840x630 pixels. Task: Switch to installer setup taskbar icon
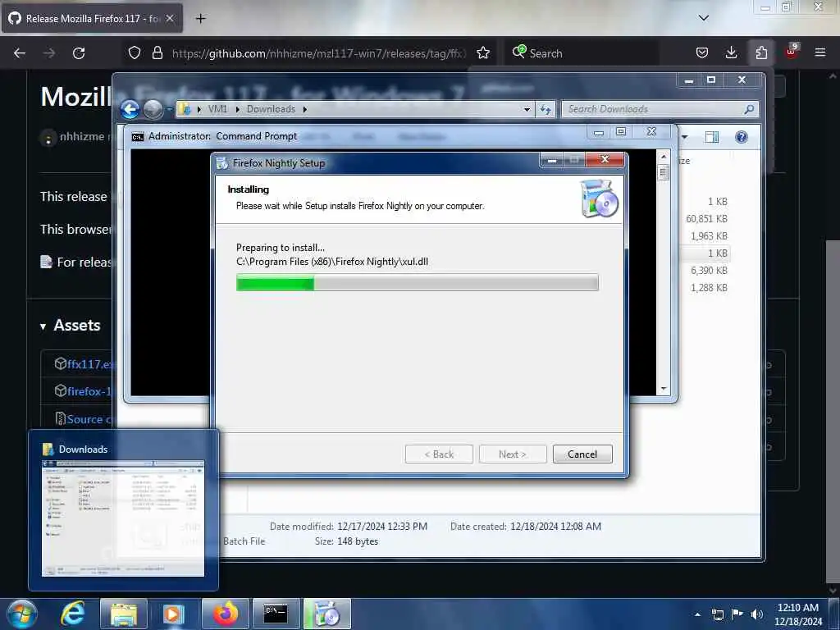pyautogui.click(x=326, y=614)
